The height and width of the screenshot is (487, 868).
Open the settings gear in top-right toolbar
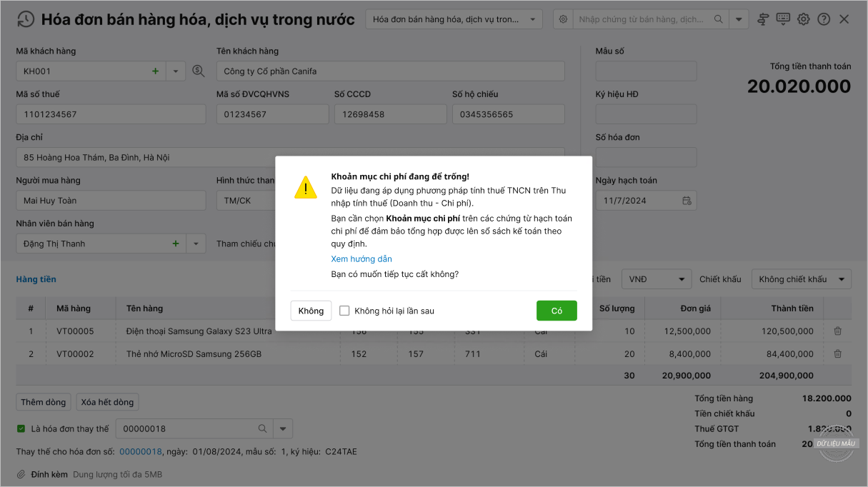point(804,19)
